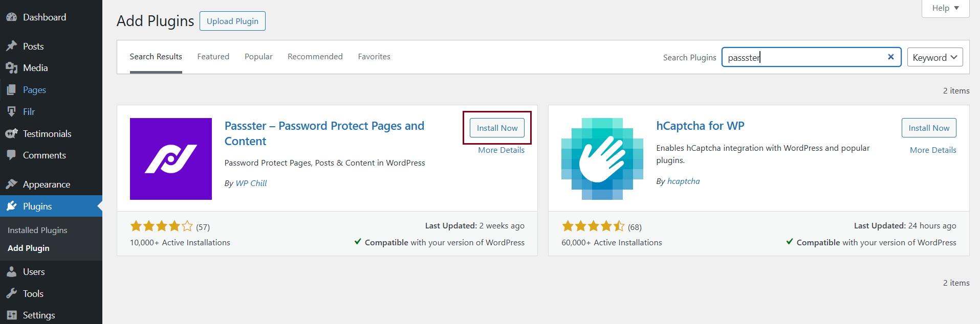This screenshot has height=324, width=980.
Task: Focus the Search Plugins input field
Action: pyautogui.click(x=803, y=57)
